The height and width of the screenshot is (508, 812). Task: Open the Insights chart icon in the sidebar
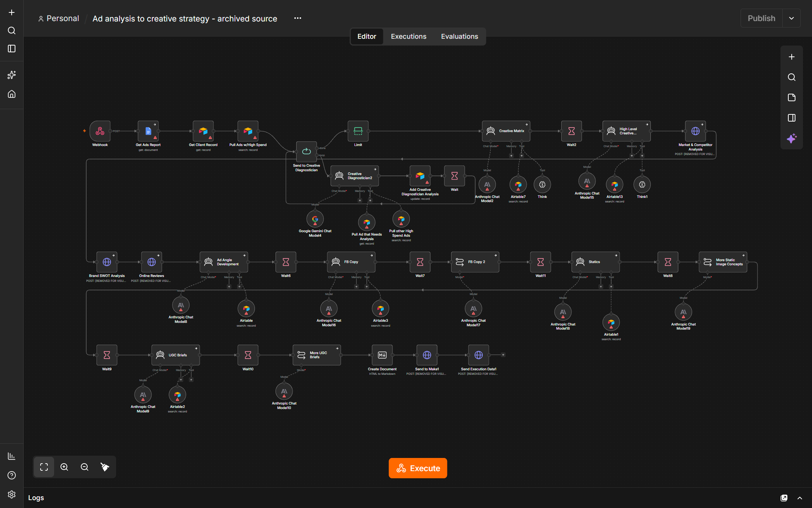coord(12,456)
